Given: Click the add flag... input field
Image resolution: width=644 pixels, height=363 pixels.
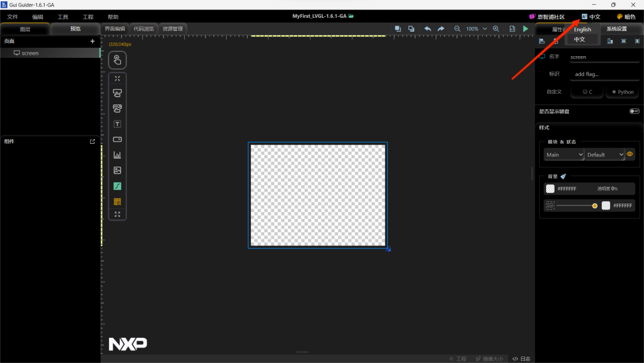Looking at the screenshot, I should [604, 74].
